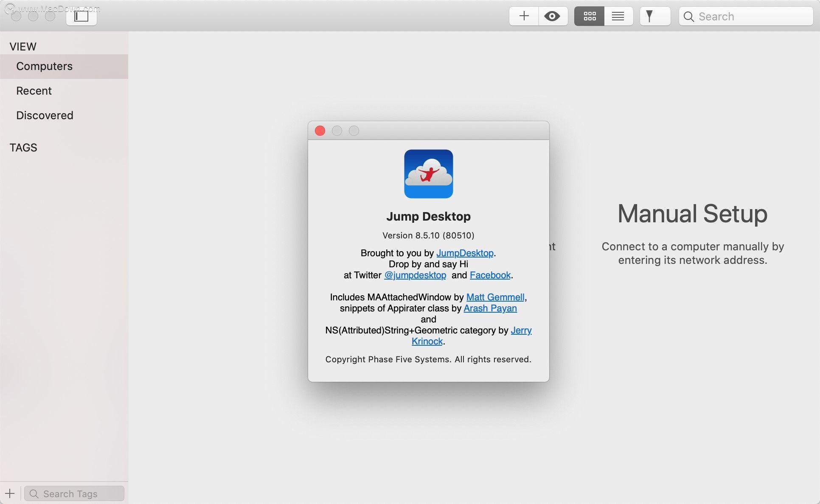Click the add new connection plus icon
Screen dimensions: 820x504
pos(523,16)
